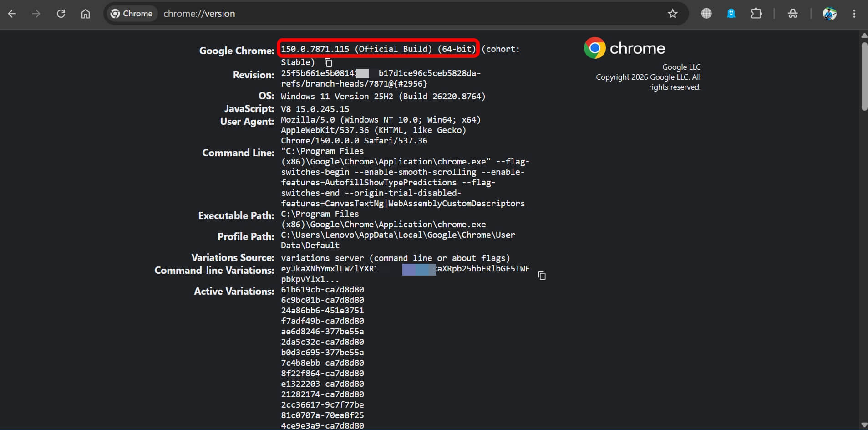Click variation 61b619cb-ca7d8d80
Viewport: 868px width, 430px height.
(x=322, y=289)
